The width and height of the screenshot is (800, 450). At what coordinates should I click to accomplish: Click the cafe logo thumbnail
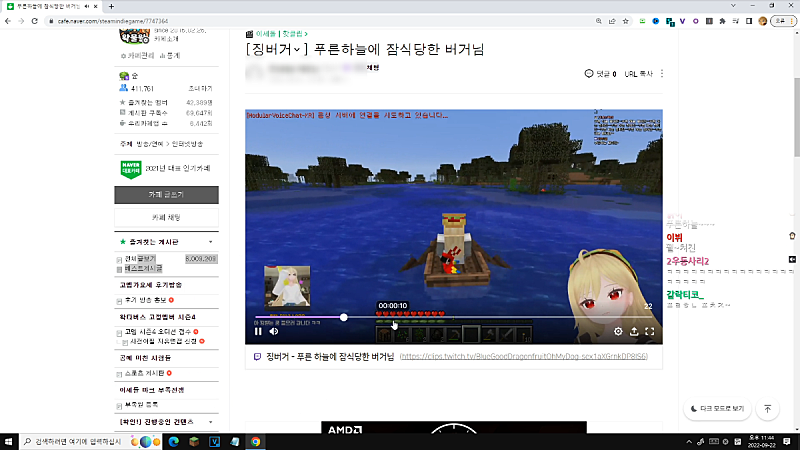[x=134, y=37]
